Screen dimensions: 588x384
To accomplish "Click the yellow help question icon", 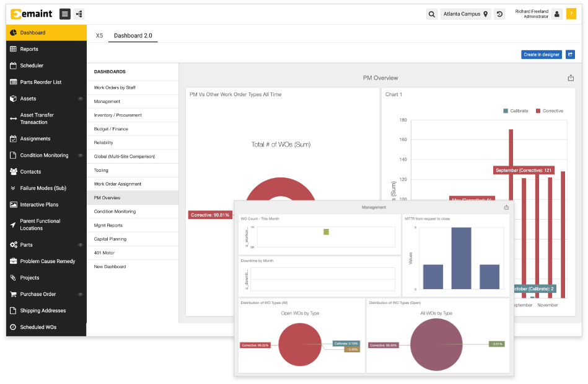I will point(571,14).
